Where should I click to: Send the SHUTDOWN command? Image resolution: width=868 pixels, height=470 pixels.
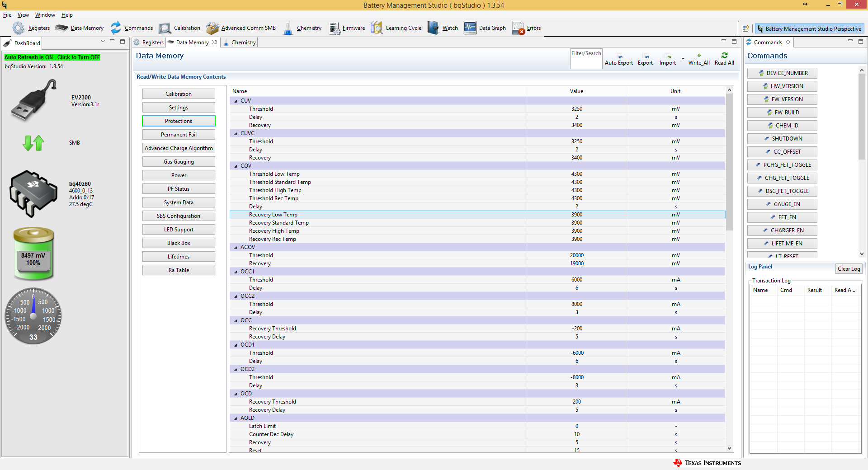782,139
